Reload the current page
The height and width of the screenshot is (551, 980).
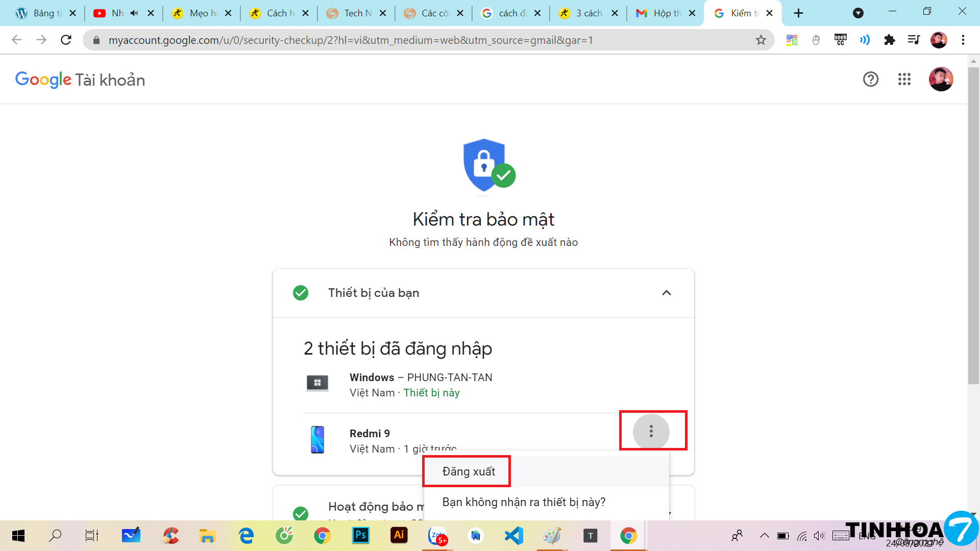pyautogui.click(x=66, y=40)
